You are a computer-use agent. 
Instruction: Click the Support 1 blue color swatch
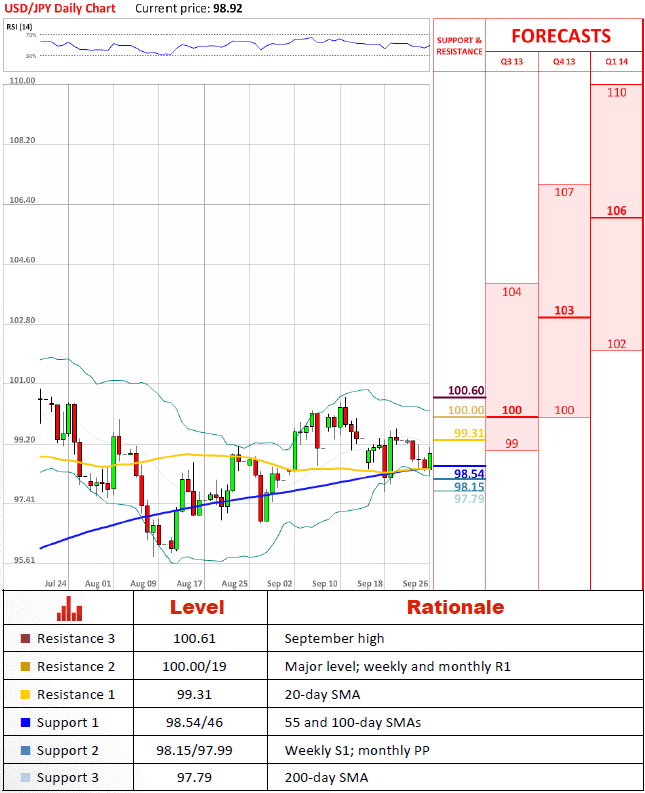click(25, 722)
